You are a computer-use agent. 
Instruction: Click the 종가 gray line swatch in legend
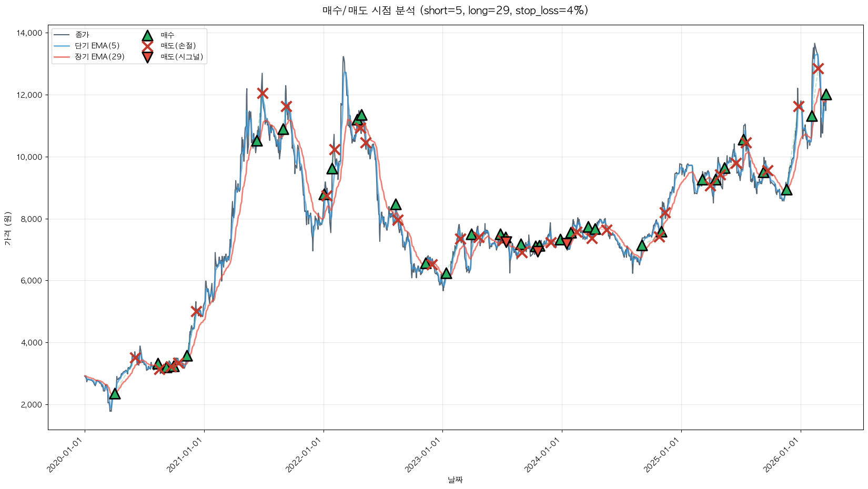point(62,35)
